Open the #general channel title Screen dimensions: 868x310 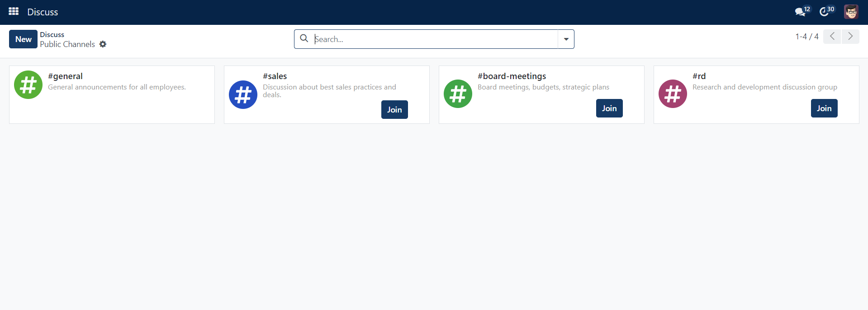click(x=65, y=76)
